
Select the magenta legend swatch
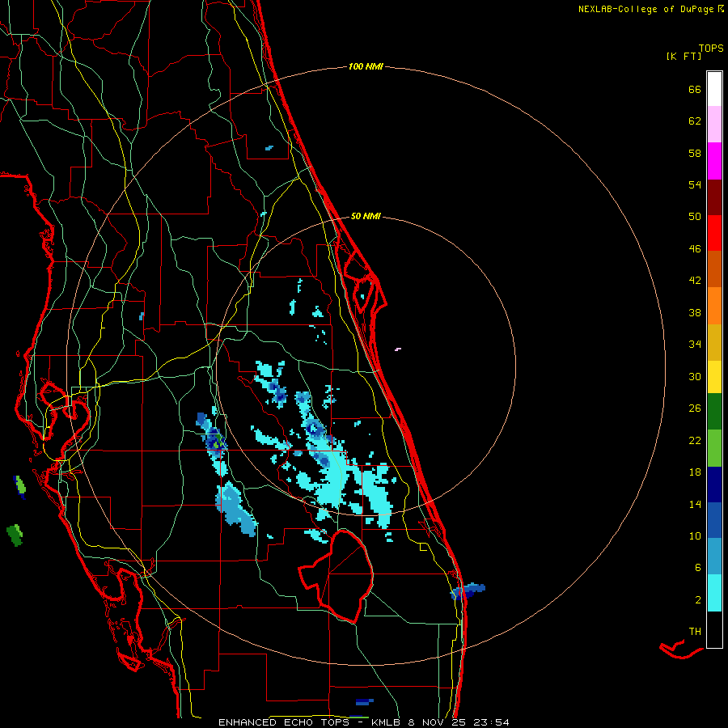[714, 161]
